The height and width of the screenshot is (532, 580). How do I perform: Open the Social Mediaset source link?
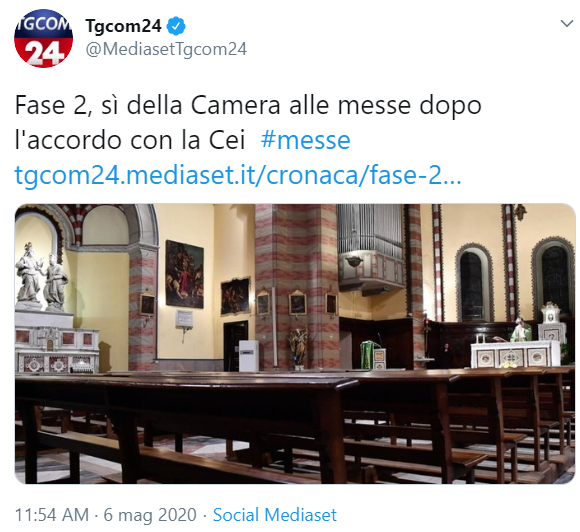tap(275, 515)
